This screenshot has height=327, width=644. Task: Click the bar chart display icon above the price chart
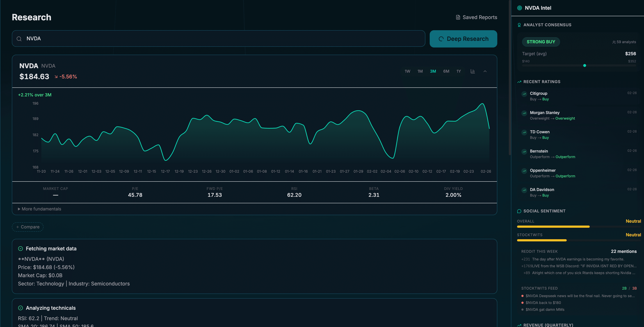[x=472, y=71]
